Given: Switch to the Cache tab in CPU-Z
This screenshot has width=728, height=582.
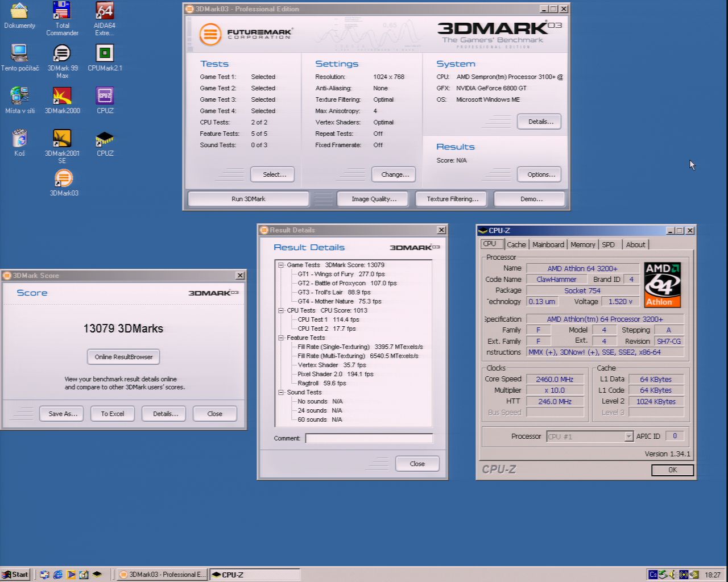Looking at the screenshot, I should (516, 244).
